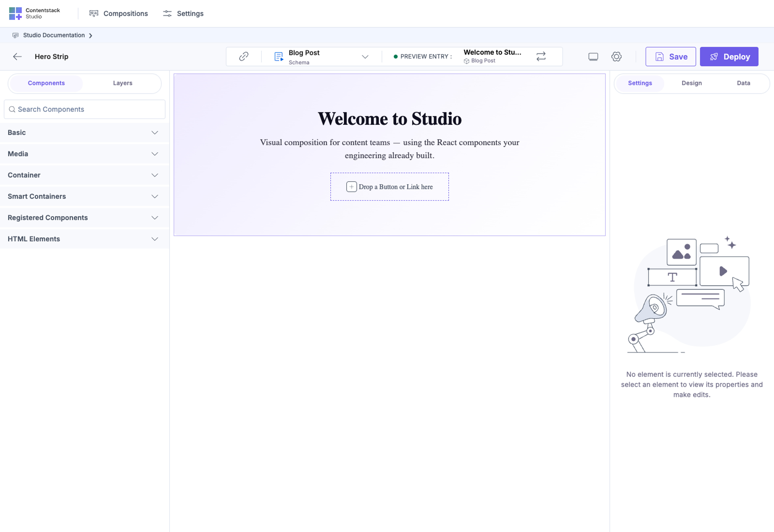Click the Drop a Button or Link slot
Viewport: 774px width, 532px height.
click(389, 187)
